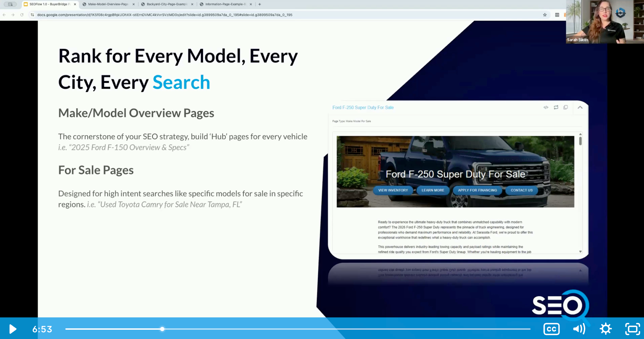The image size is (644, 339).
Task: View site information icon in address bar
Action: pyautogui.click(x=32, y=15)
